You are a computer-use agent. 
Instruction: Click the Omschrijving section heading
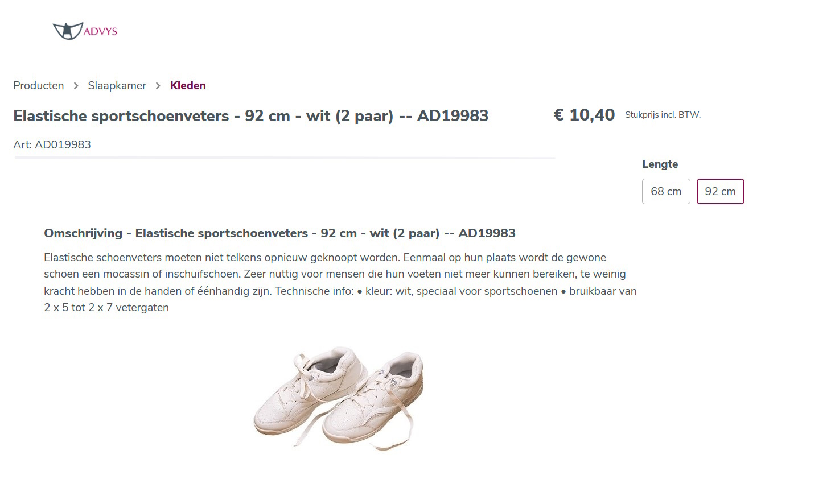pyautogui.click(x=279, y=233)
